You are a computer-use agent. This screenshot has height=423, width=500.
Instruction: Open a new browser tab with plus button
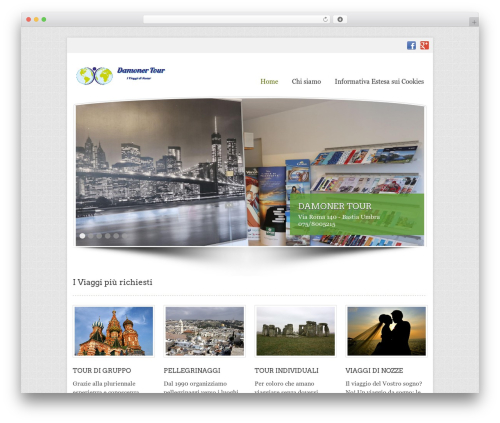474,22
